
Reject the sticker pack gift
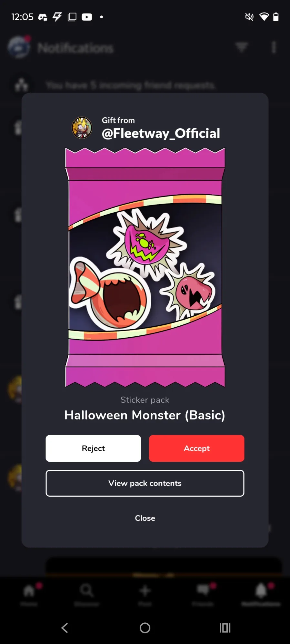pos(93,448)
